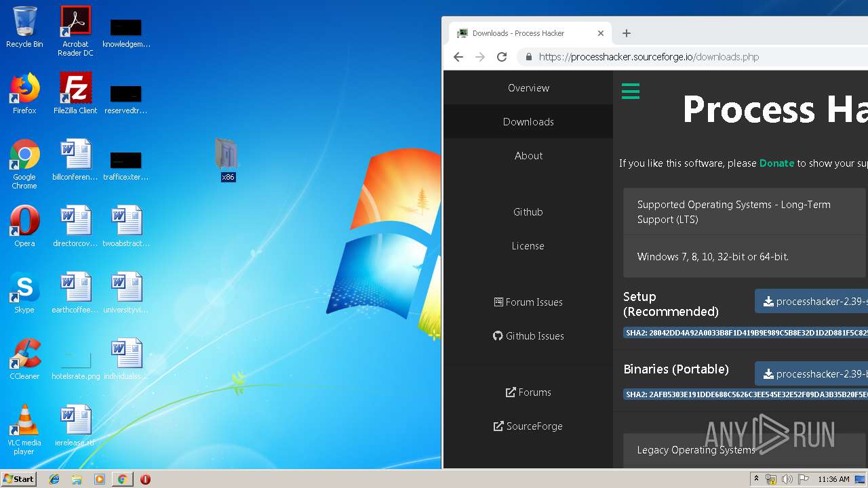Screen dimensions: 868x488
Task: Open a new browser tab
Action: (627, 33)
